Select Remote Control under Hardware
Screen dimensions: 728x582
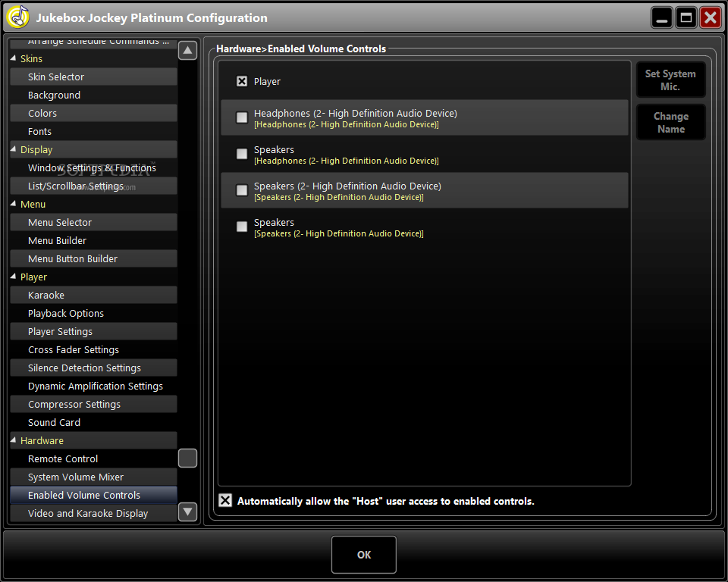[93, 458]
